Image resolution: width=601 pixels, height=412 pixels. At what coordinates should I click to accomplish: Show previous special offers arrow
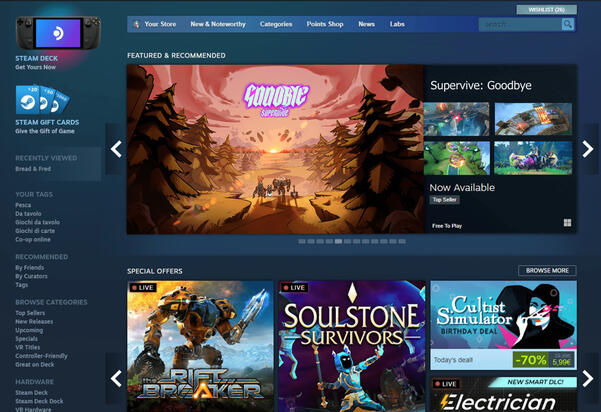116,378
